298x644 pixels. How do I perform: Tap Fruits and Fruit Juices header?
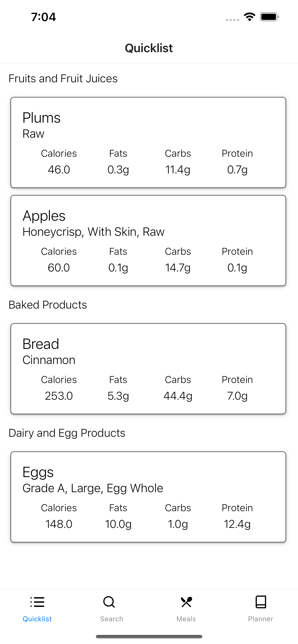pos(63,79)
